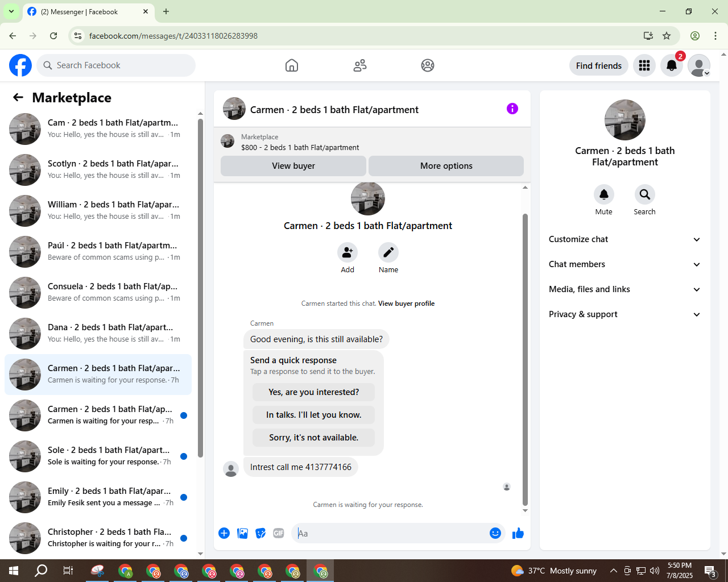Click the Add people icon in chat

(348, 252)
